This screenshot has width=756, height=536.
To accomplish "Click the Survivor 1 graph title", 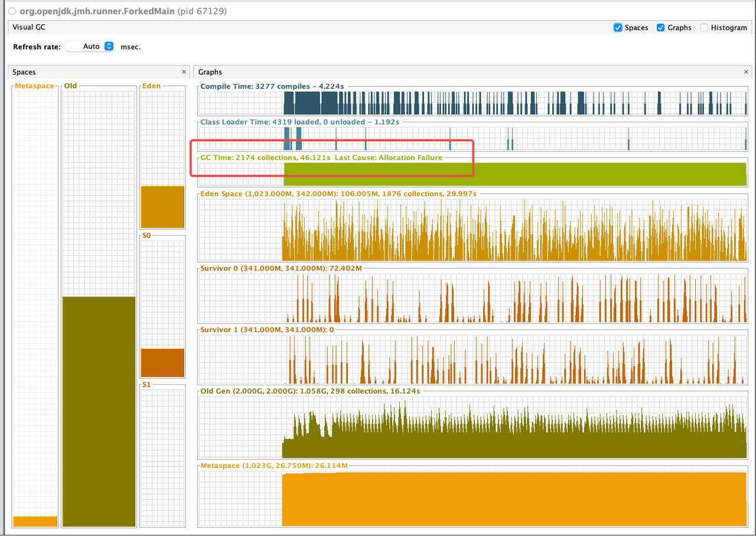I will [x=267, y=330].
